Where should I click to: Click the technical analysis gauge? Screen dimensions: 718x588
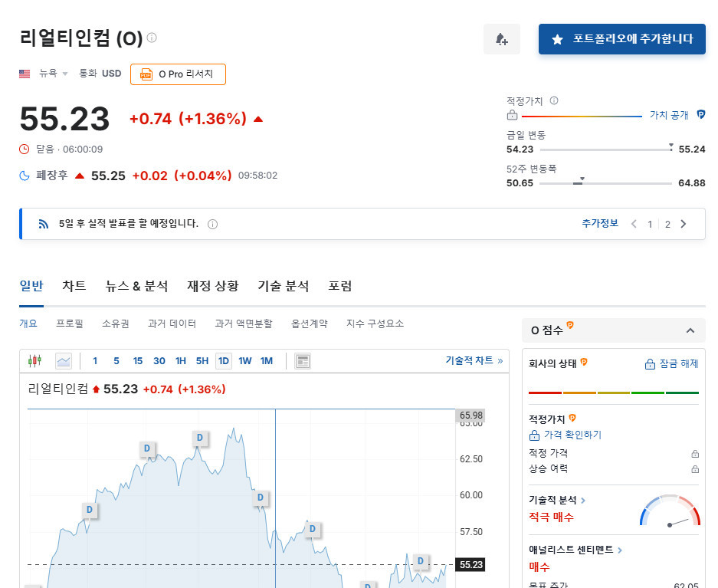[670, 510]
